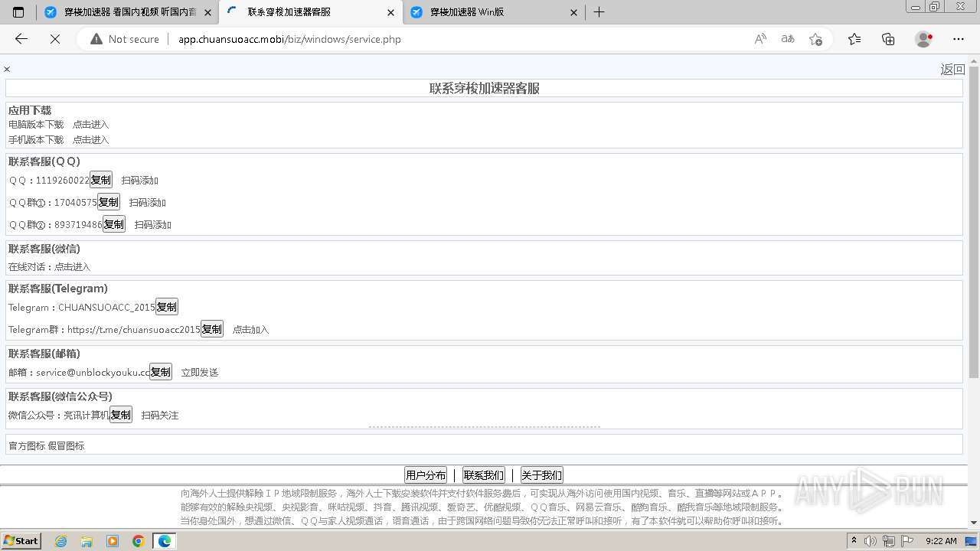Click 点击加入 for the Telegram group
This screenshot has height=551, width=980.
[x=251, y=330]
